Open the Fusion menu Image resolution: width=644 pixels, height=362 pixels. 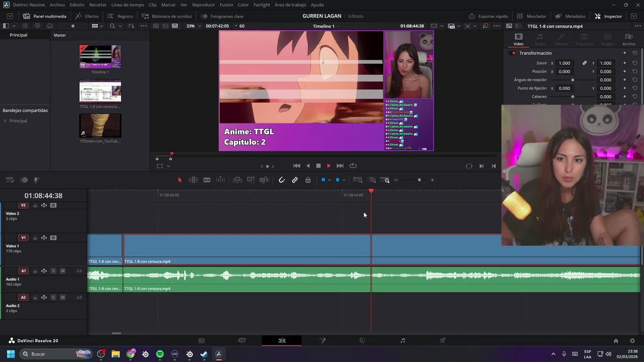click(x=226, y=5)
